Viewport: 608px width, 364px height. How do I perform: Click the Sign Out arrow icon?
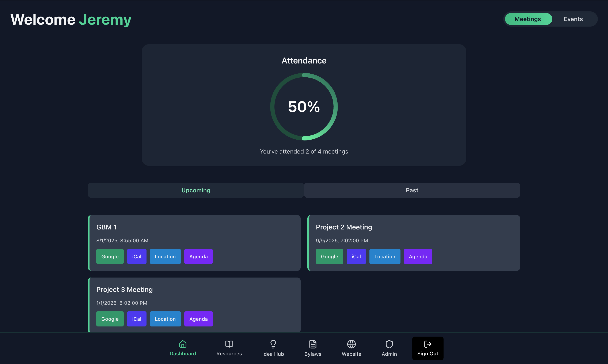click(x=427, y=344)
